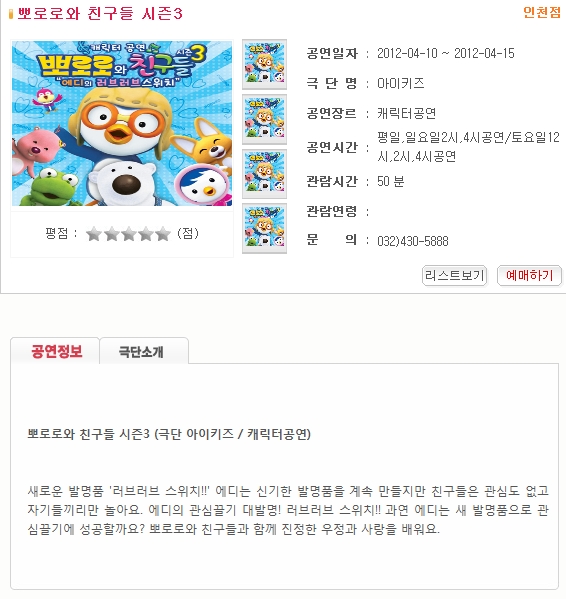Click the first star in the rating

point(94,234)
